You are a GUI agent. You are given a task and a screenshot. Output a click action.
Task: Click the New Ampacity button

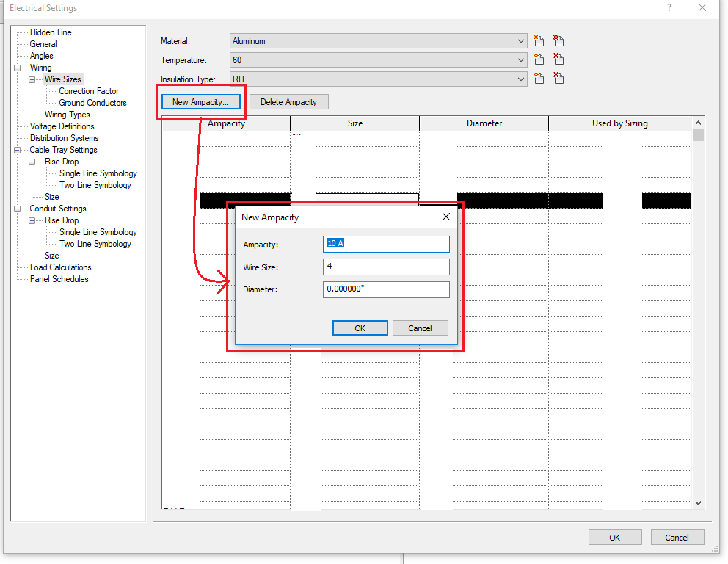point(200,101)
